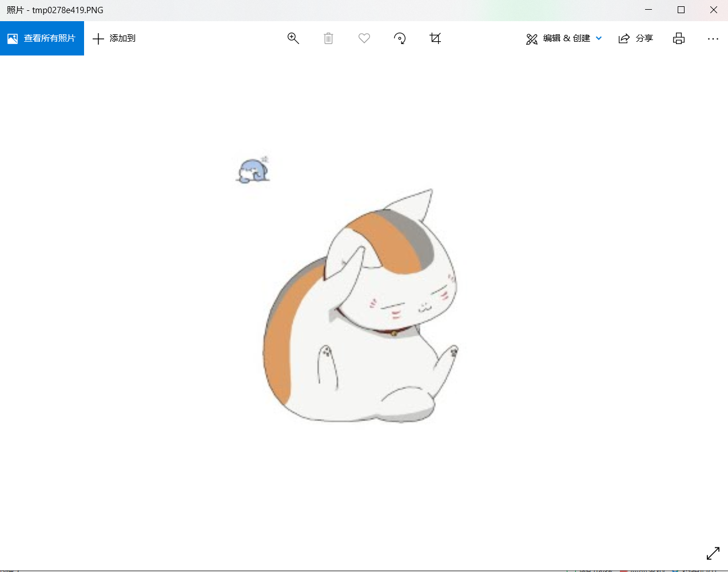Print the photo with the printer icon
Image resolution: width=728 pixels, height=572 pixels.
(679, 38)
